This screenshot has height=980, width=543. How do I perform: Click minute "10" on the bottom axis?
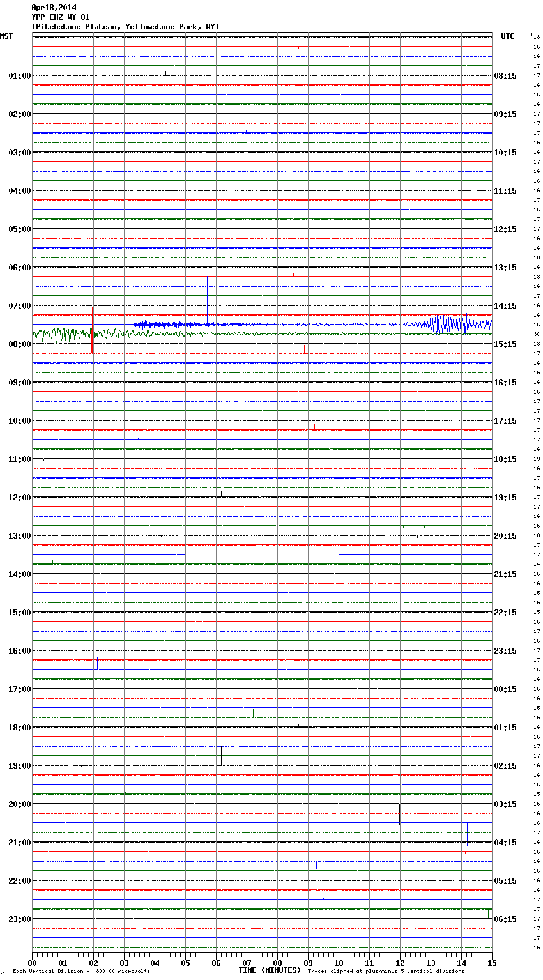click(x=339, y=963)
